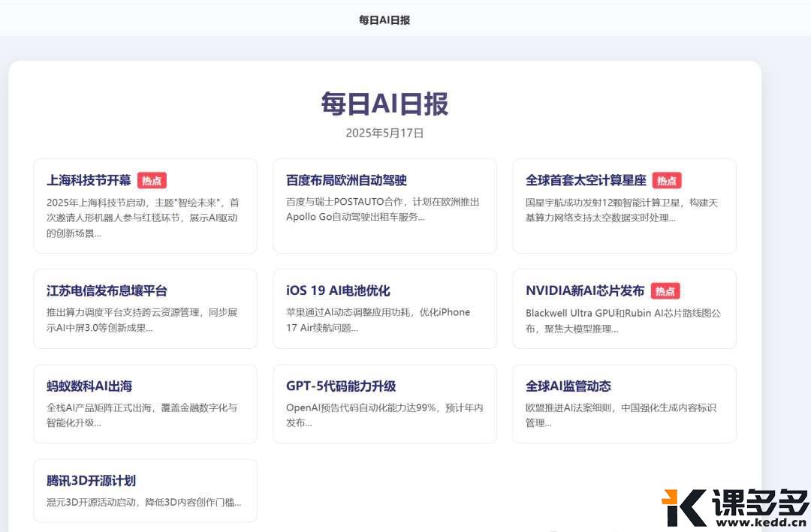Screen dimensions: 811x532
Task: Click the 混元3D开源活动 description text
Action: (x=143, y=502)
